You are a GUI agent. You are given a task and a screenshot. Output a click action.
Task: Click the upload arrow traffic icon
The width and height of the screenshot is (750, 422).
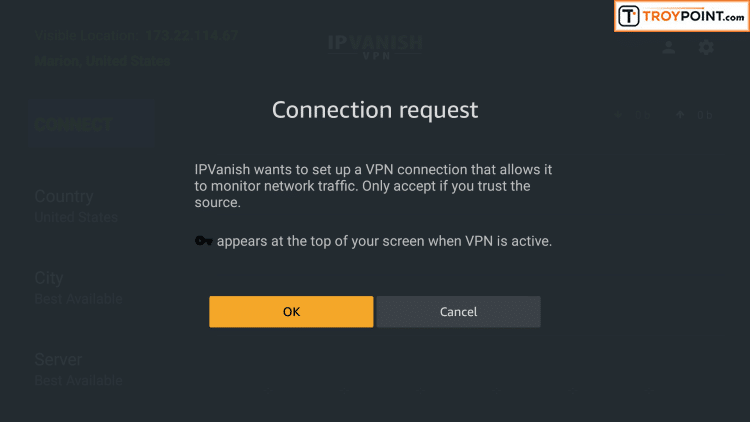(x=680, y=115)
